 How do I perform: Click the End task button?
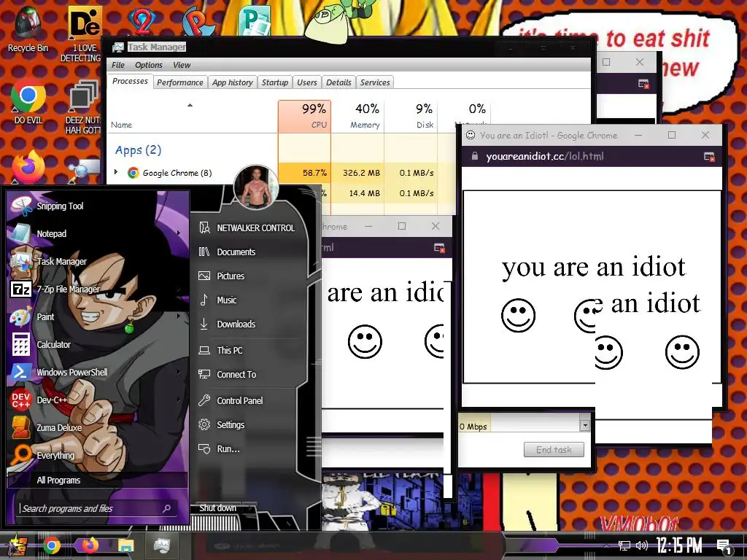click(554, 449)
